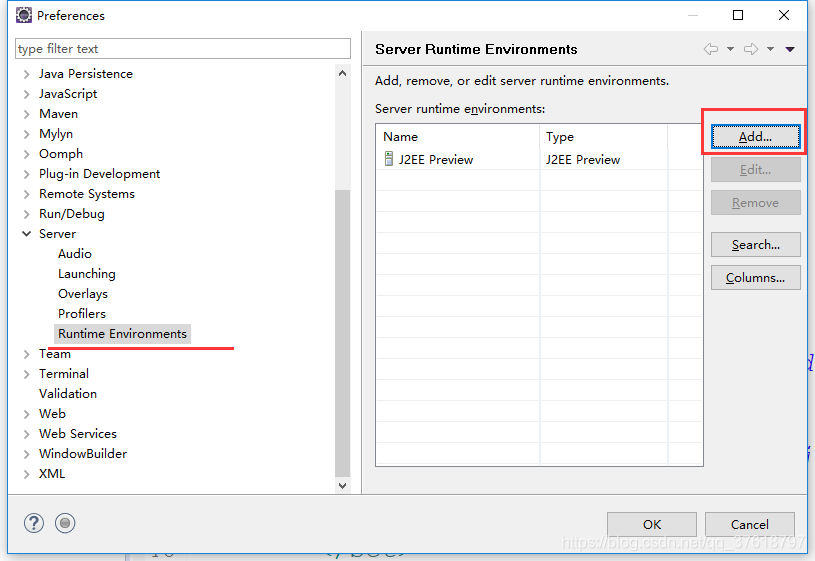The height and width of the screenshot is (561, 815).
Task: Expand the Terminal node
Action: (x=27, y=374)
